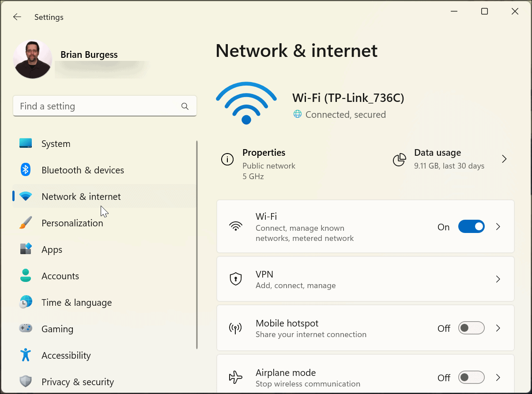Select the VPN shield icon
Screen dimensions: 532x394
coord(235,279)
